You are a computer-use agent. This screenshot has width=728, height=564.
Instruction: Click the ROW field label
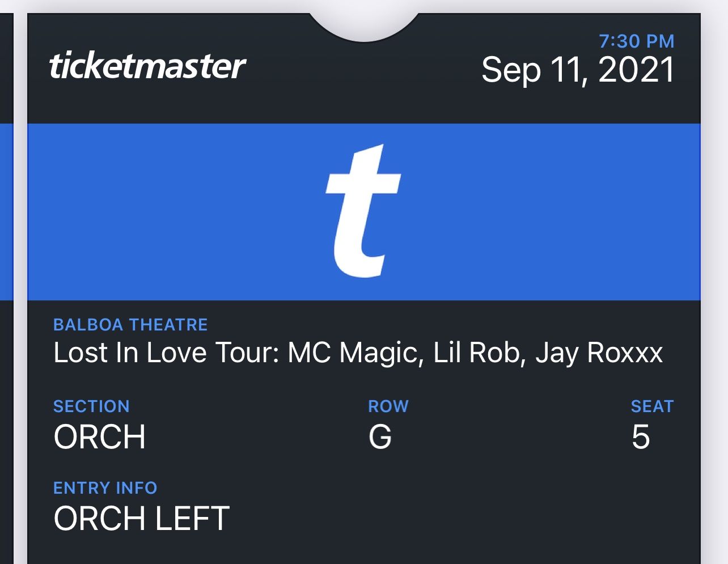click(x=388, y=406)
